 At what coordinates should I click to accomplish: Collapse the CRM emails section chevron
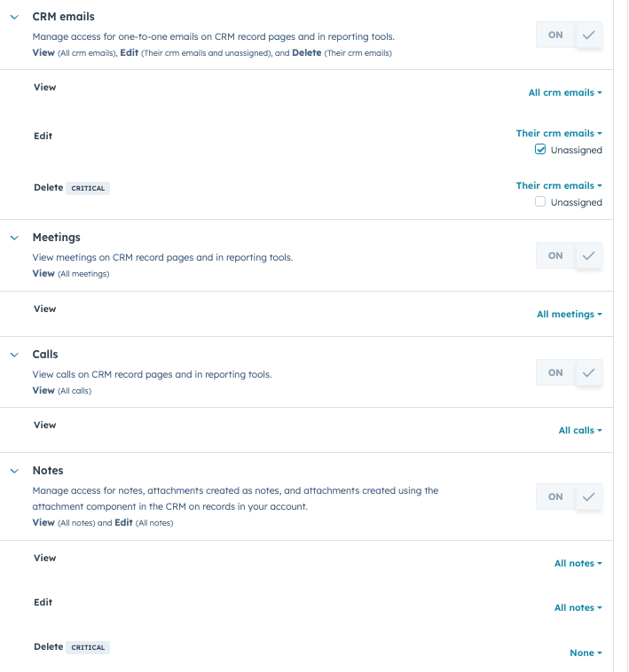[x=14, y=17]
